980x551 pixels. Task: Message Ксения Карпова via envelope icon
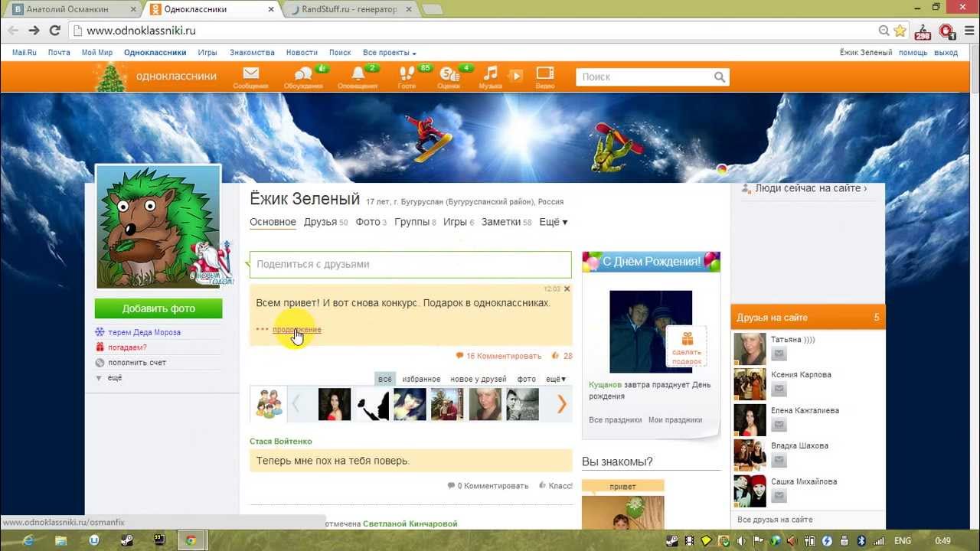(x=779, y=390)
